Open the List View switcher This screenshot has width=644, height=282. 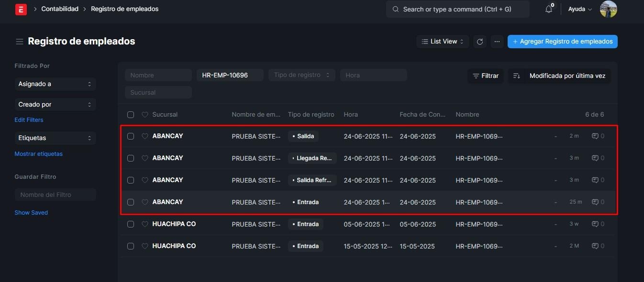(x=443, y=42)
